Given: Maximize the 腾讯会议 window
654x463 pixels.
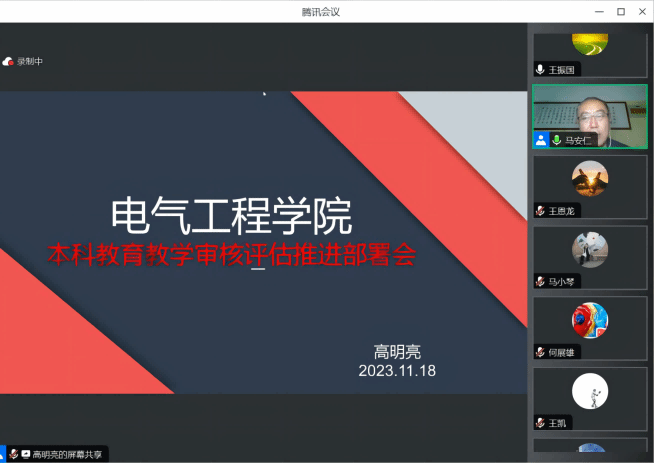Looking at the screenshot, I should pyautogui.click(x=620, y=11).
